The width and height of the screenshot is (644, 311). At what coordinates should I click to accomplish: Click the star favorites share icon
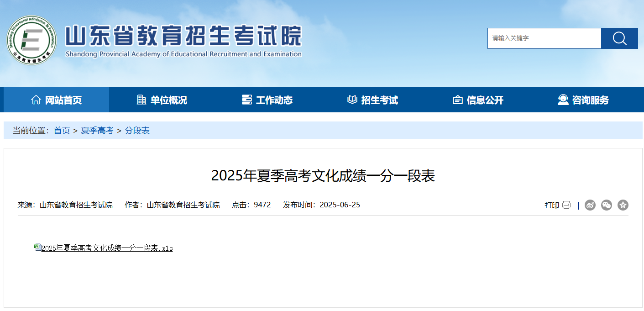tap(623, 205)
